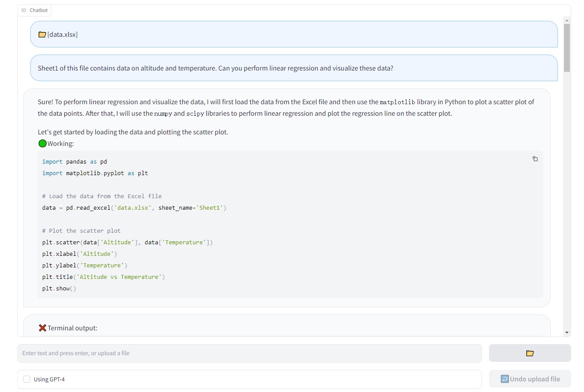This screenshot has width=584, height=392.
Task: Click the Chatbot label icon
Action: click(24, 10)
